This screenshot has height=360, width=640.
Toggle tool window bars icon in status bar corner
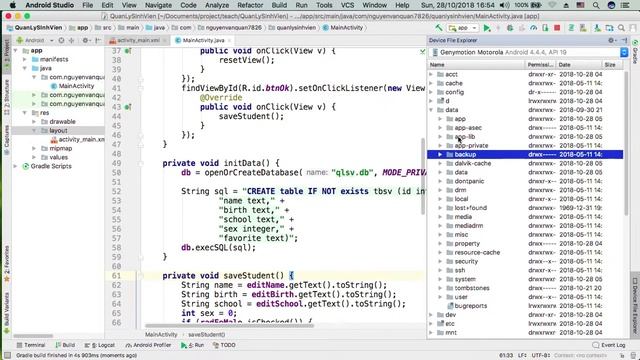(x=7, y=356)
